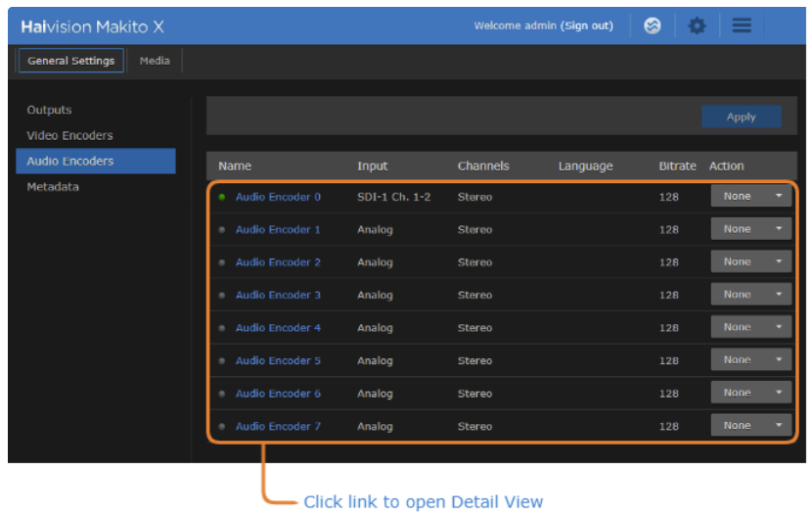The width and height of the screenshot is (812, 516).
Task: Click the 128 bitrate for Audio Encoder 0
Action: pyautogui.click(x=668, y=197)
